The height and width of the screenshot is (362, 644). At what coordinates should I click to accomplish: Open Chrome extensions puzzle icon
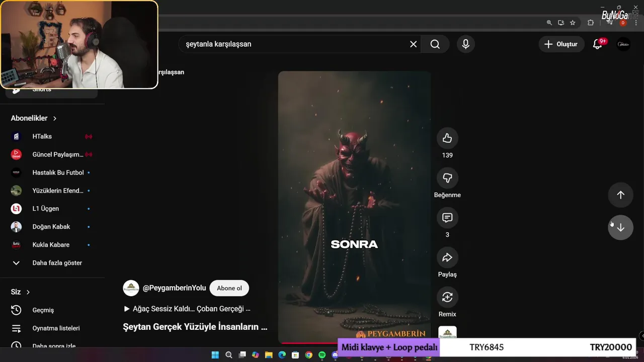click(591, 23)
